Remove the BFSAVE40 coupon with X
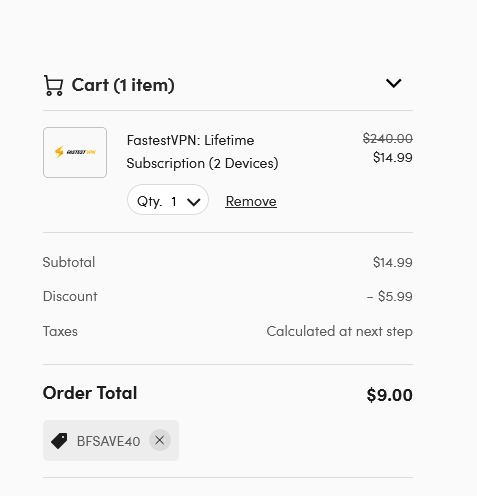The width and height of the screenshot is (477, 496). coord(160,440)
